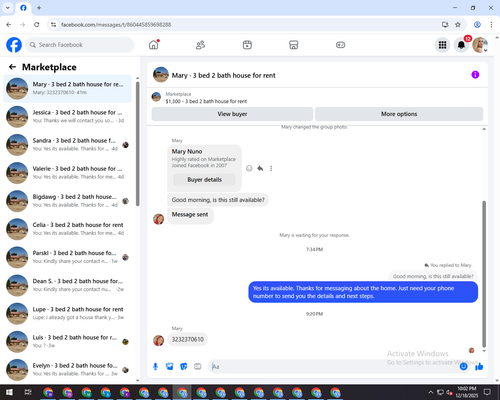The width and height of the screenshot is (500, 400).
Task: Click the Facebook logo
Action: [14, 45]
